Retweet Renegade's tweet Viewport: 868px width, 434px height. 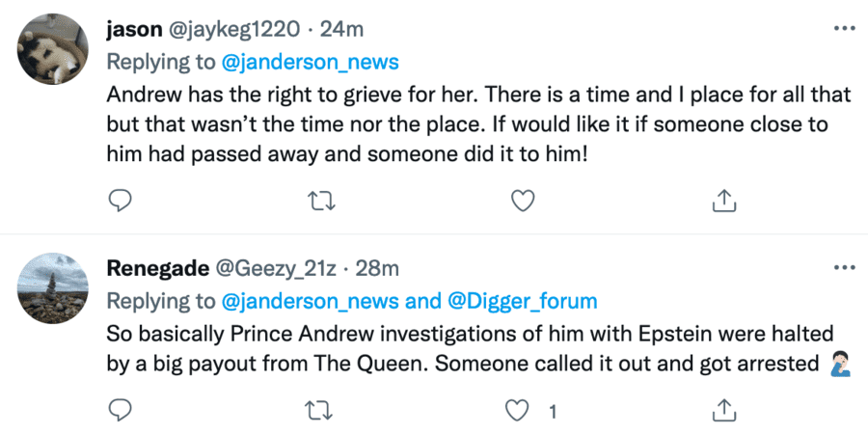click(320, 411)
